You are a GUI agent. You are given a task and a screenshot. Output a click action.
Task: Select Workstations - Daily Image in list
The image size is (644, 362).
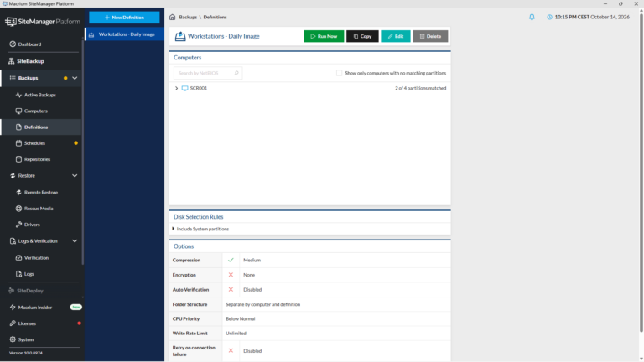click(x=124, y=34)
